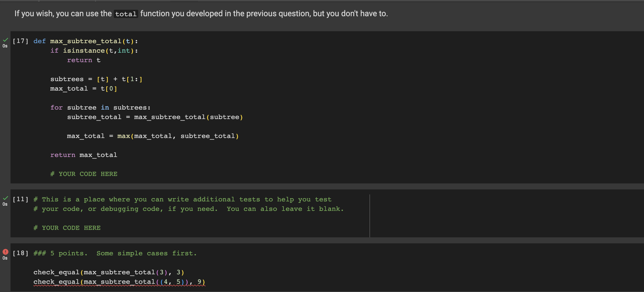Click the green checkmark beside cell [17]
The image size is (644, 292).
click(5, 40)
